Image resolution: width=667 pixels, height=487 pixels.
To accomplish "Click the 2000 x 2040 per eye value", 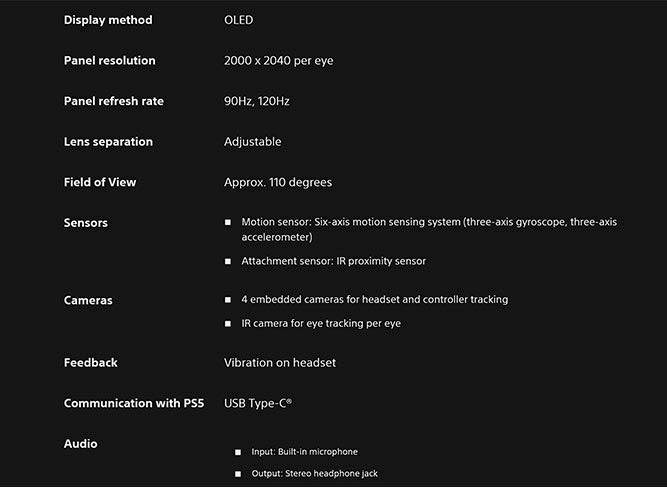I will (279, 61).
